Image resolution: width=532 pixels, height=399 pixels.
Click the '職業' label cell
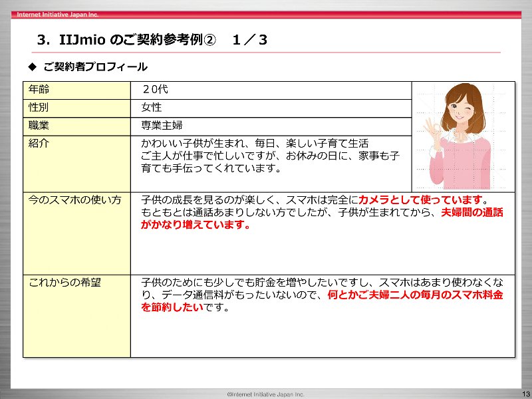76,126
